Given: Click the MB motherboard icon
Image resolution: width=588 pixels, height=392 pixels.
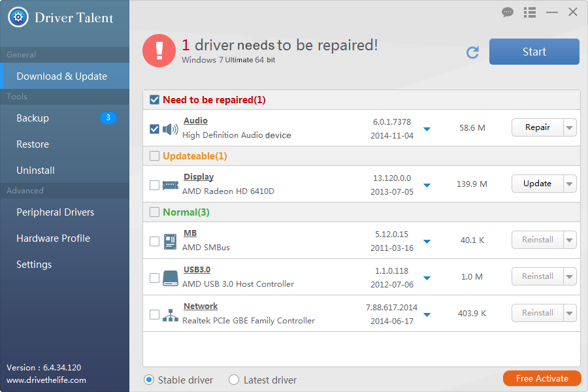Looking at the screenshot, I should pos(171,242).
